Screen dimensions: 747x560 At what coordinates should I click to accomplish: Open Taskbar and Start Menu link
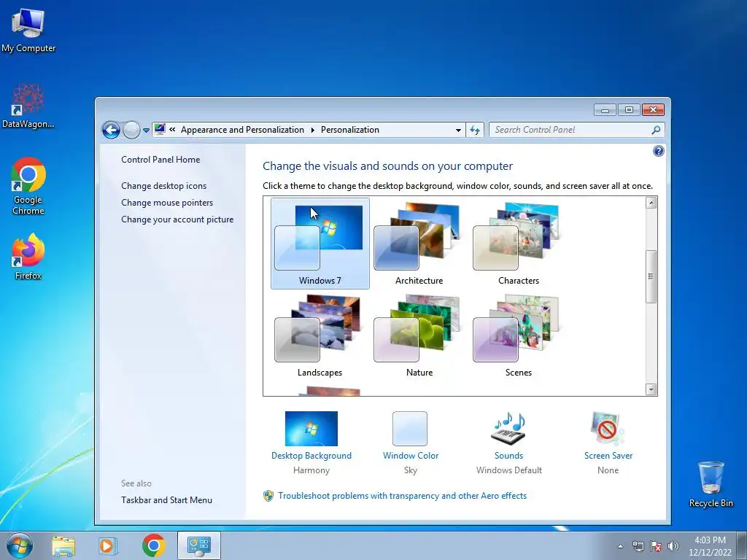click(167, 500)
